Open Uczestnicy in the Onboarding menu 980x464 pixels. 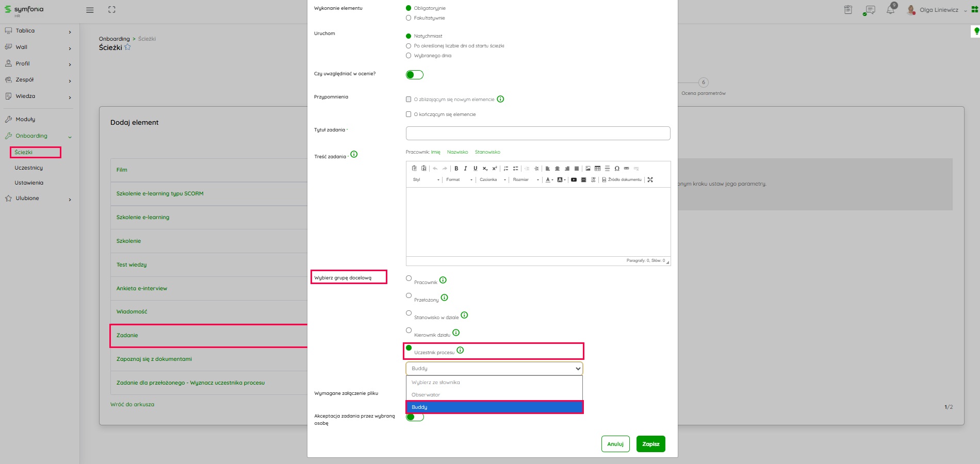click(29, 168)
